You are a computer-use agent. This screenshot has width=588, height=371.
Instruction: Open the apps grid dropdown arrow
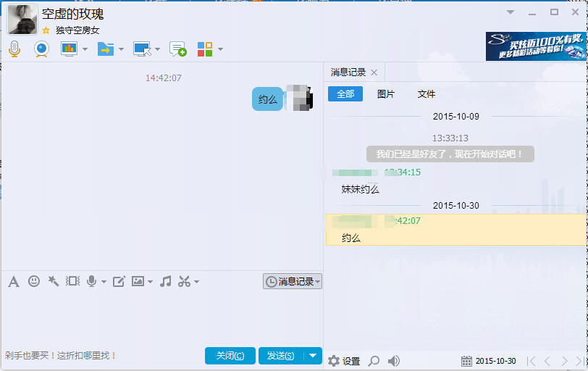pyautogui.click(x=220, y=49)
